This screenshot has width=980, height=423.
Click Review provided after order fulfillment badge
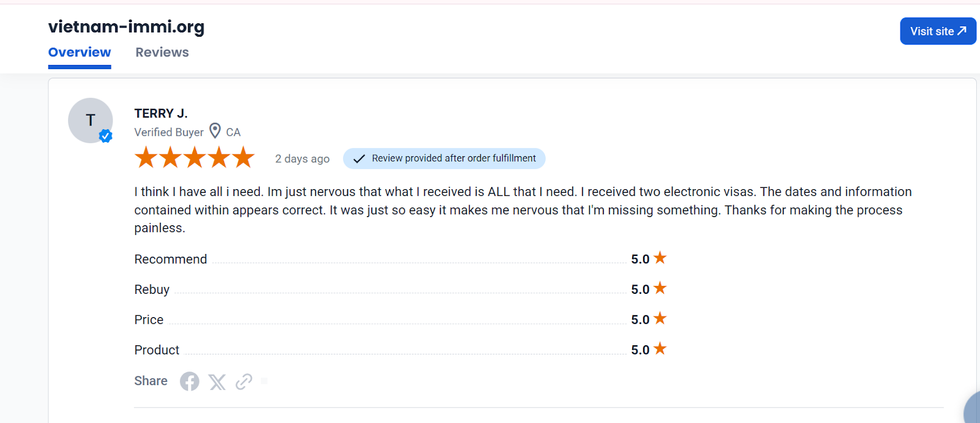tap(444, 159)
